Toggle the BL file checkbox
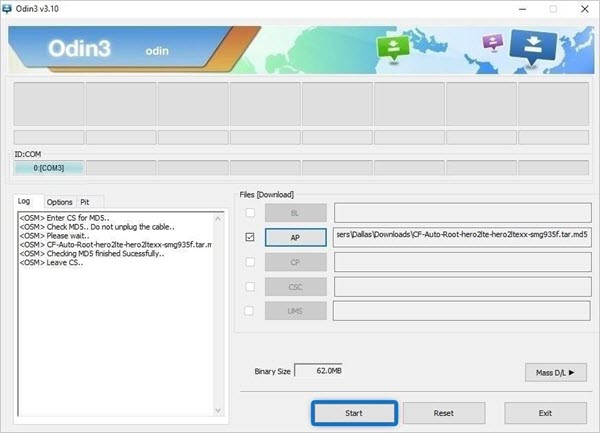This screenshot has height=433, width=600. [249, 212]
